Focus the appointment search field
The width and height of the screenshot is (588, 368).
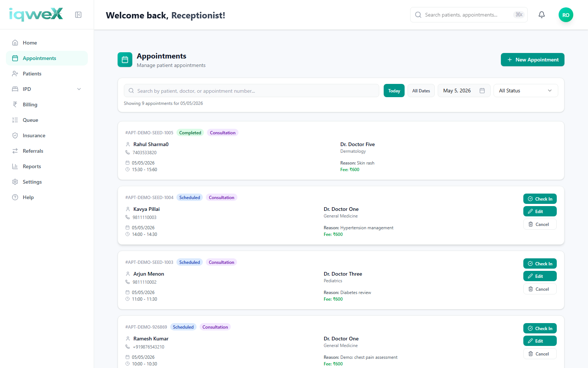click(251, 91)
